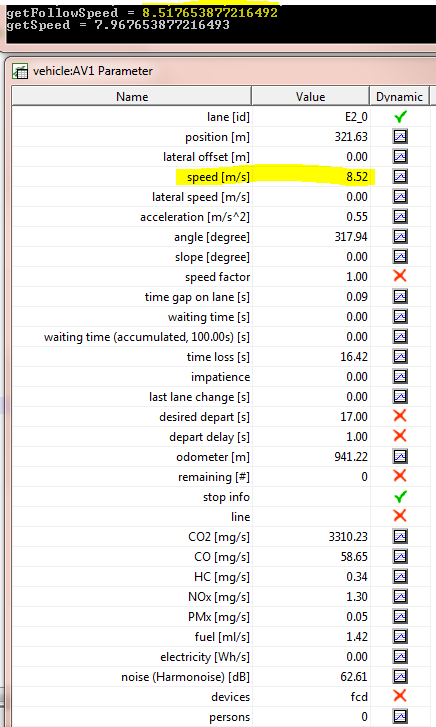436x727 pixels.
Task: Click the getFollowSpeed console output value
Action: 210,13
